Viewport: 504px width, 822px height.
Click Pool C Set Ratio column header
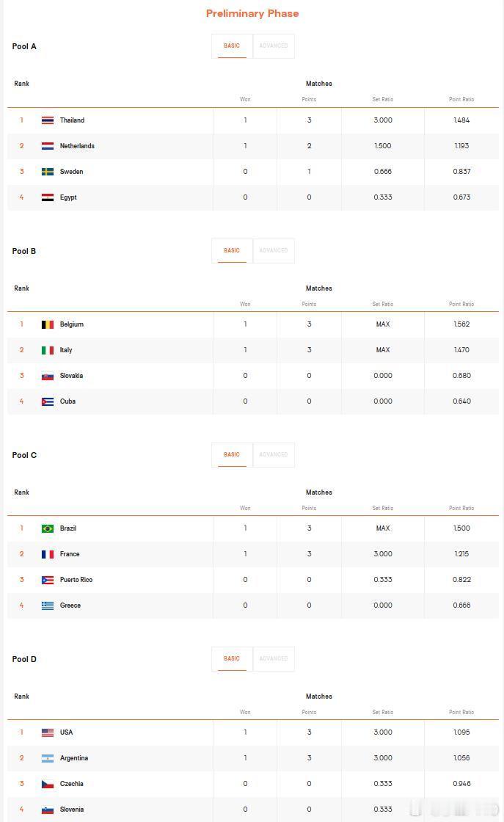coord(382,508)
